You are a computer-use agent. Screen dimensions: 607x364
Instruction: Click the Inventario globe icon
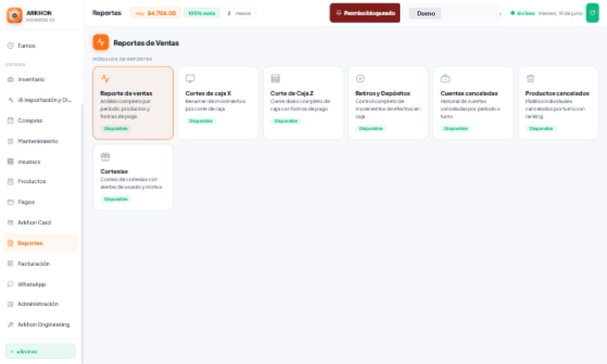click(x=11, y=79)
